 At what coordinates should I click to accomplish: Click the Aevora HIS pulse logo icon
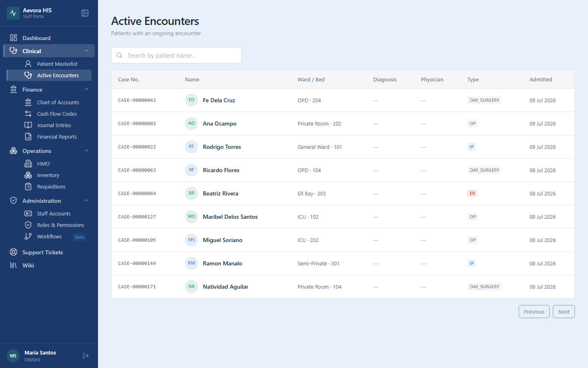[x=13, y=13]
